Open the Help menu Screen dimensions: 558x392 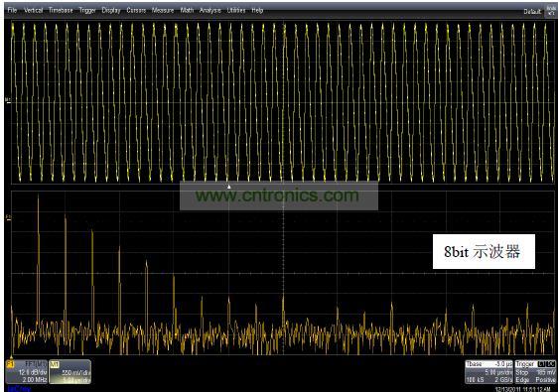click(x=257, y=10)
